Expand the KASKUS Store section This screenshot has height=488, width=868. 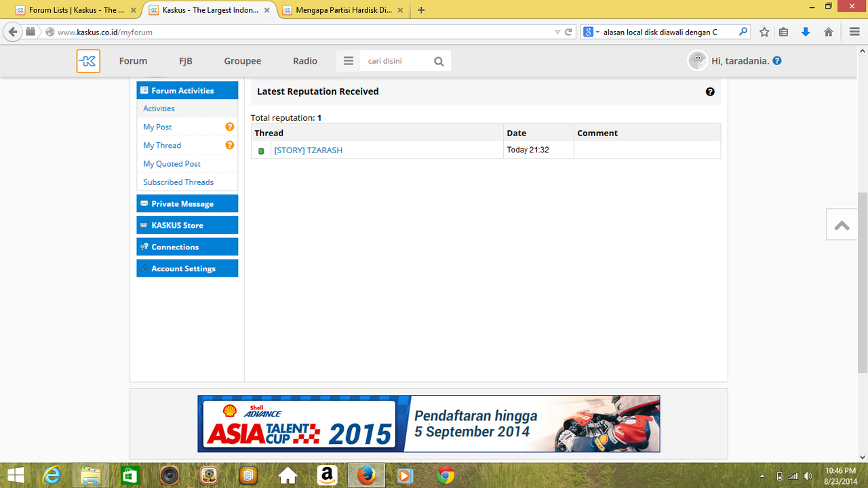pyautogui.click(x=187, y=225)
